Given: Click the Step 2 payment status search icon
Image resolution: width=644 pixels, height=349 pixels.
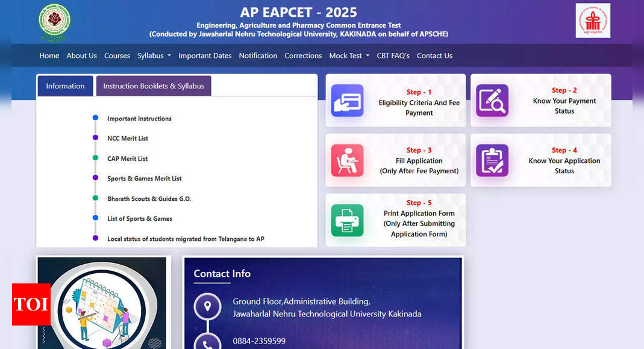Looking at the screenshot, I should coord(492,100).
